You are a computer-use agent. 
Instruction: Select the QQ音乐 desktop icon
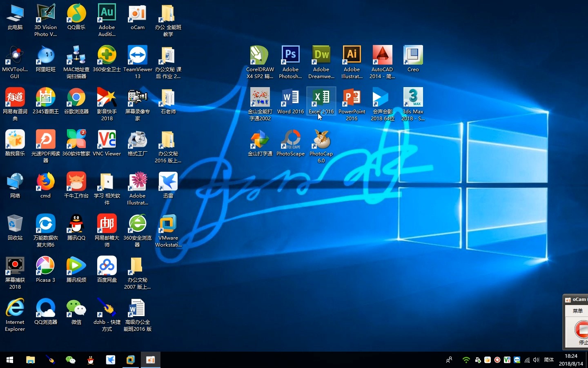[x=76, y=17]
